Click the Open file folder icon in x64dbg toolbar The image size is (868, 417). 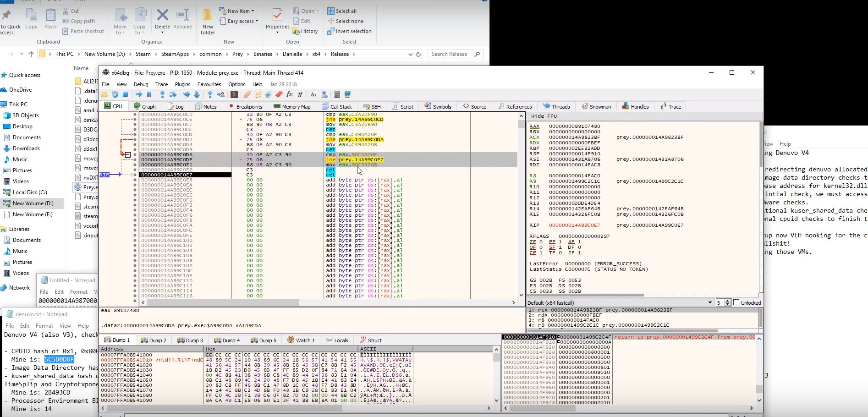pos(104,94)
